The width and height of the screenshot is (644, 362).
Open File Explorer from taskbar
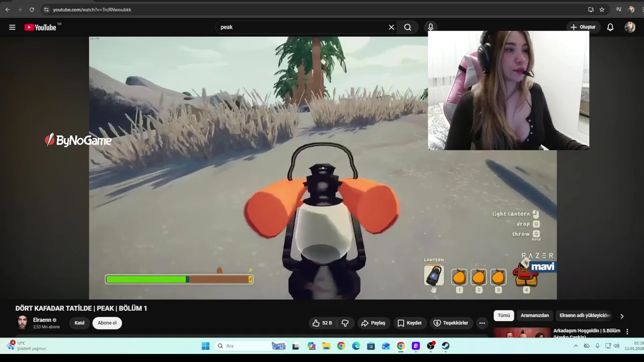coord(327,346)
